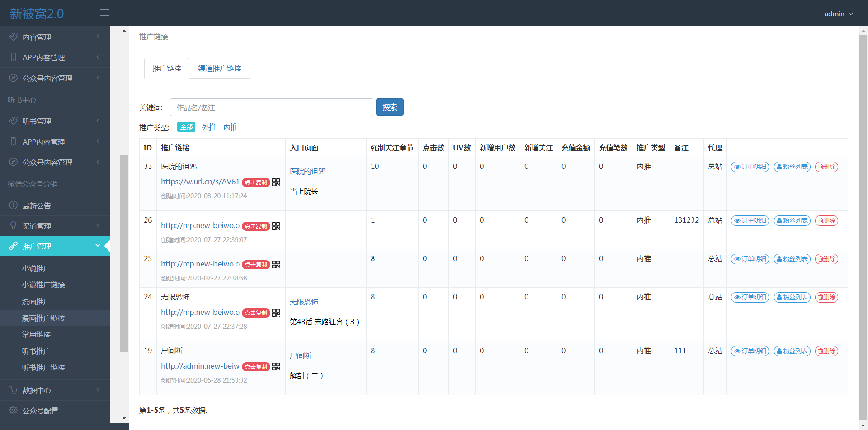Image resolution: width=868 pixels, height=430 pixels.
Task: Click the hamburger menu icon in header
Action: [104, 13]
